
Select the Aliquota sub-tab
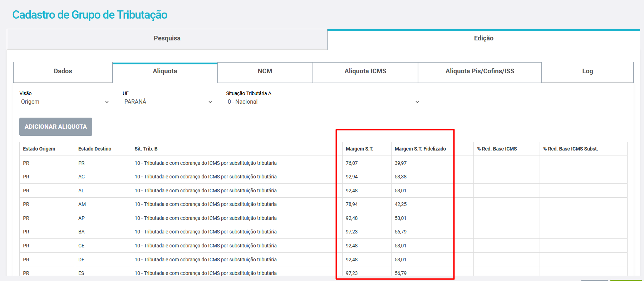pyautogui.click(x=165, y=72)
